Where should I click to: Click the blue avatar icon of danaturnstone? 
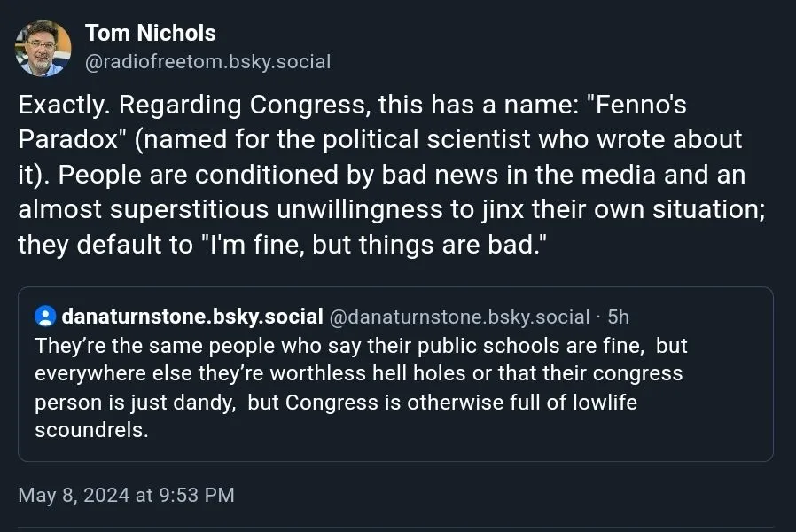click(44, 317)
